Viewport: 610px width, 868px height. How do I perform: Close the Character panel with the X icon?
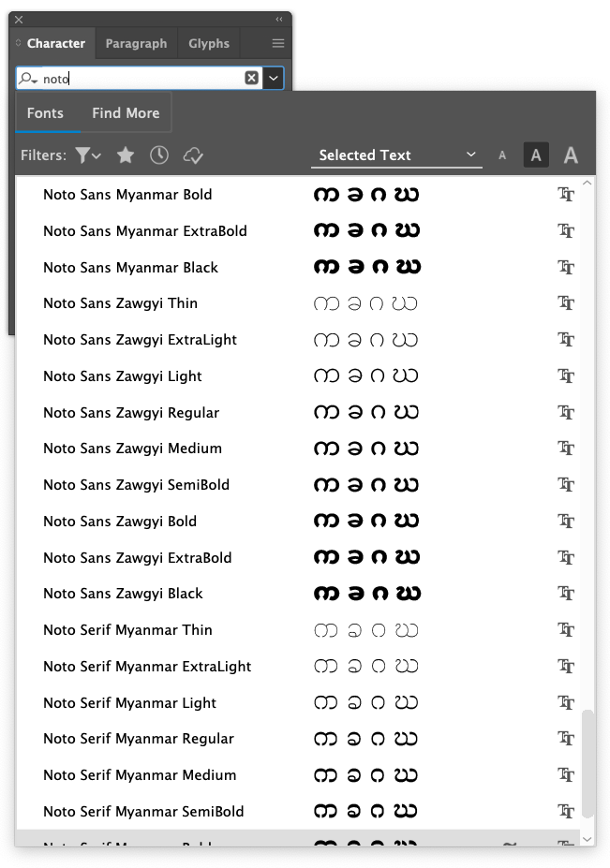click(x=19, y=20)
